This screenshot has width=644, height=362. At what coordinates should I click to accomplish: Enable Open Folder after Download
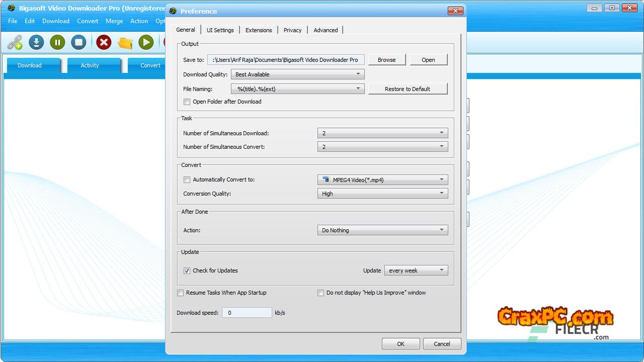pos(187,102)
